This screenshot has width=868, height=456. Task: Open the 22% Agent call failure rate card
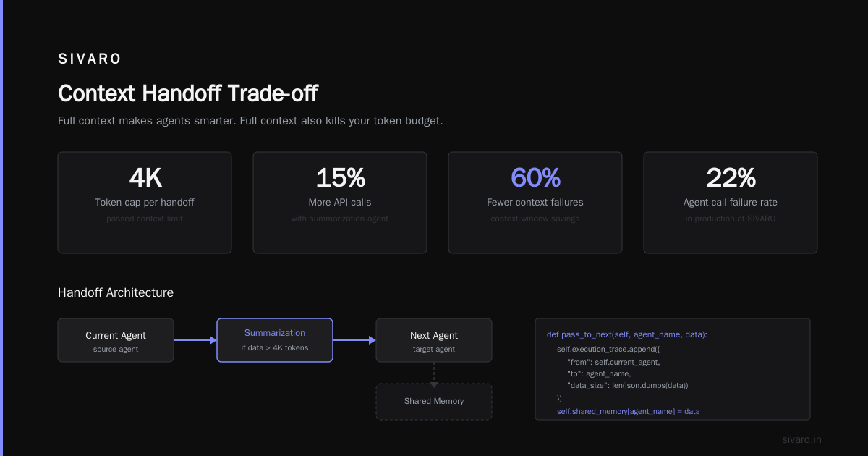tap(731, 203)
